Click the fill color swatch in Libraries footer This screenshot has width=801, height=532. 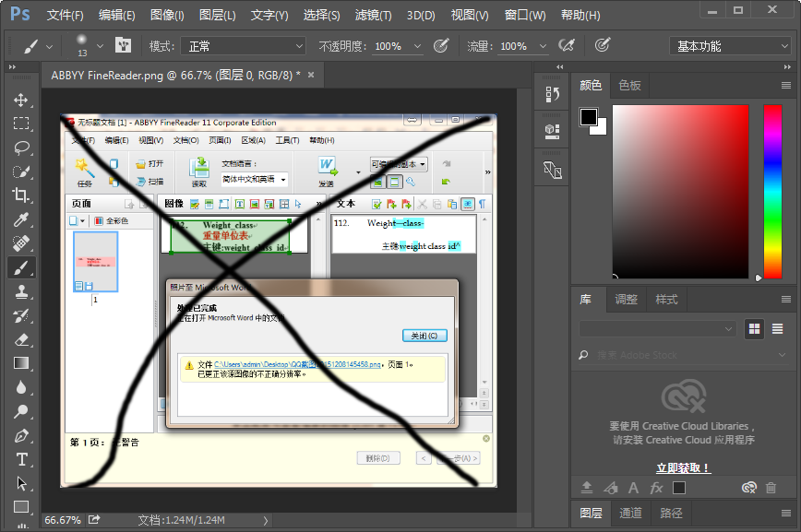(679, 488)
